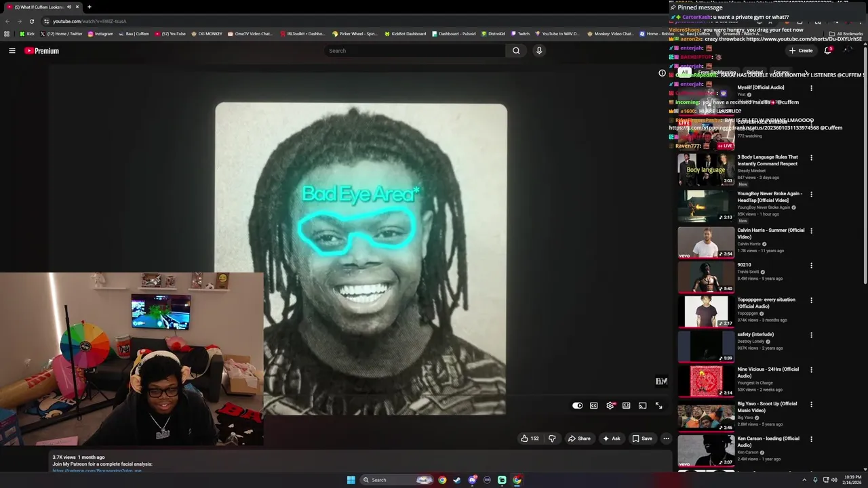Open the DistroKid bookmark

point(493,34)
